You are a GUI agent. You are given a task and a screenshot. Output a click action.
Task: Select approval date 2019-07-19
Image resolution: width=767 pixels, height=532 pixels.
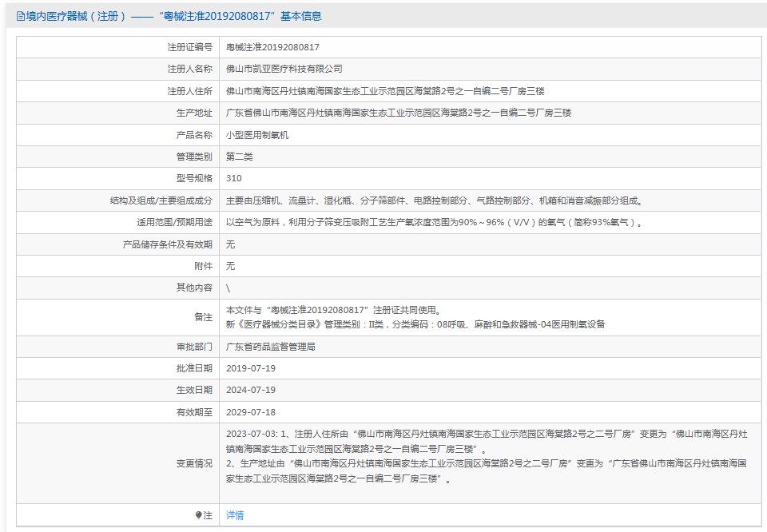click(x=250, y=368)
